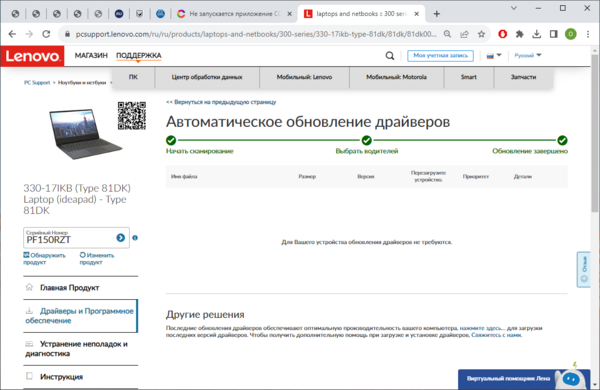Open the green profile avatar
This screenshot has height=390, width=600.
pos(571,34)
